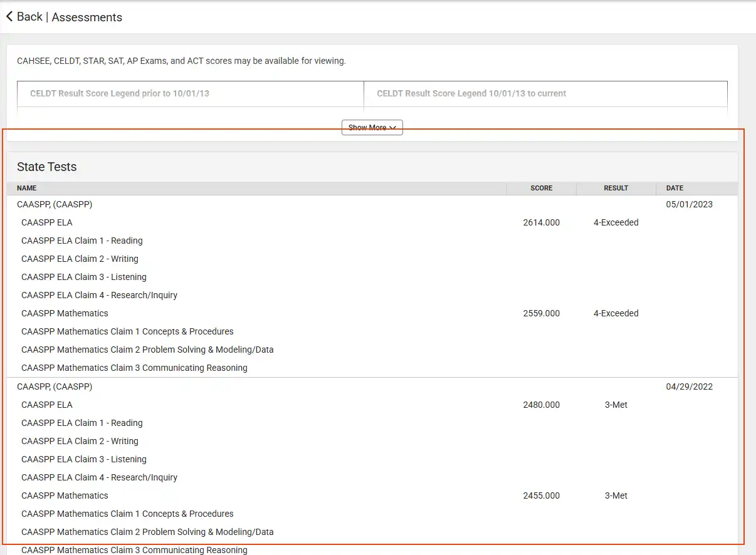The height and width of the screenshot is (555, 756).
Task: Click the NAME column header
Action: (x=27, y=188)
